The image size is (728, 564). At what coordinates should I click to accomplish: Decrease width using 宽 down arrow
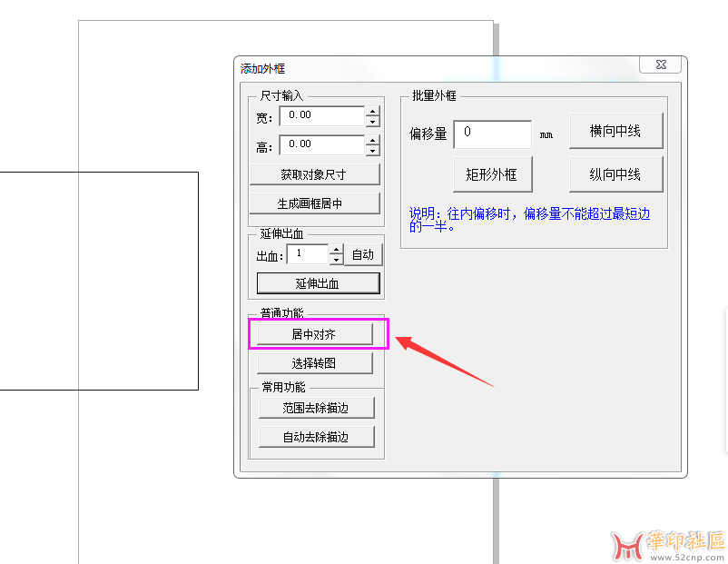[x=372, y=121]
